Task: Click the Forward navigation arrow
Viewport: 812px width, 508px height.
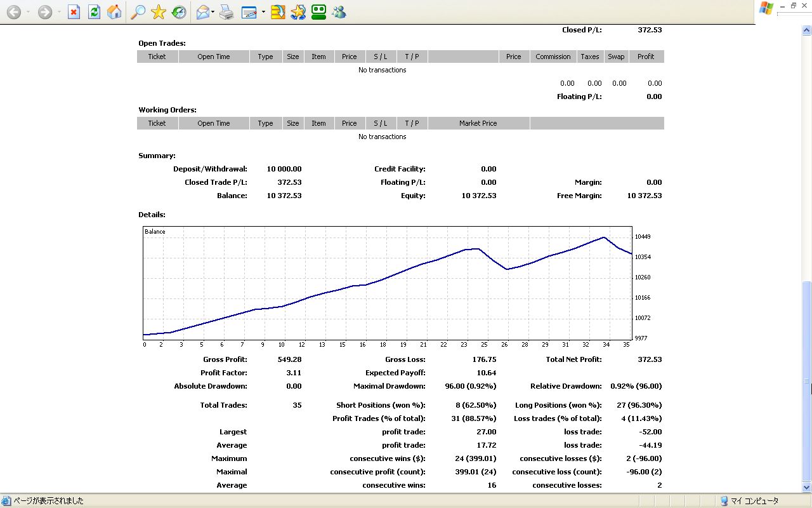Action: click(44, 12)
